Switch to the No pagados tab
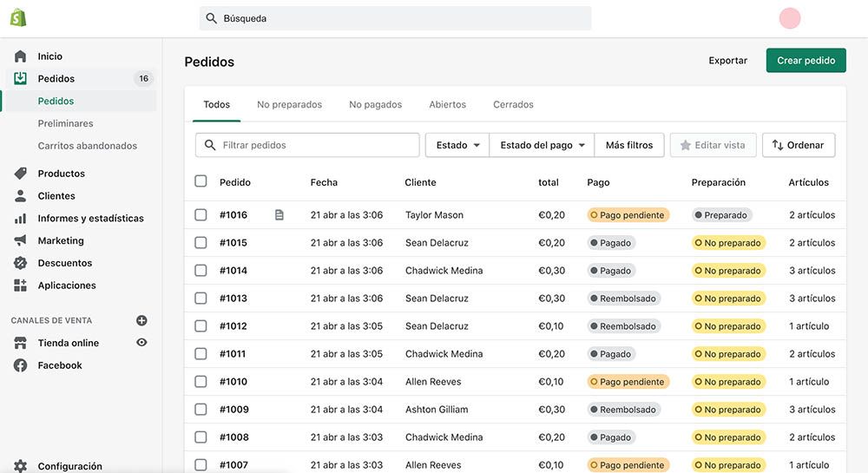 click(375, 104)
